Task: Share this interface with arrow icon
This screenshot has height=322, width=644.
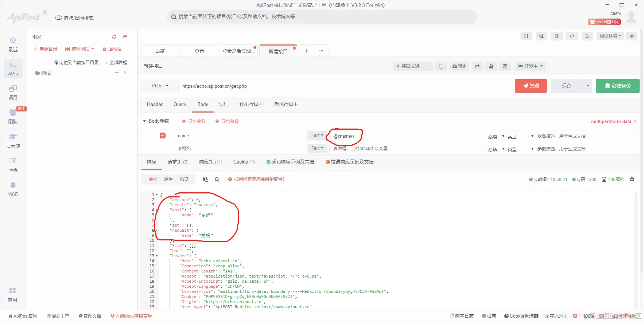Action: click(477, 66)
